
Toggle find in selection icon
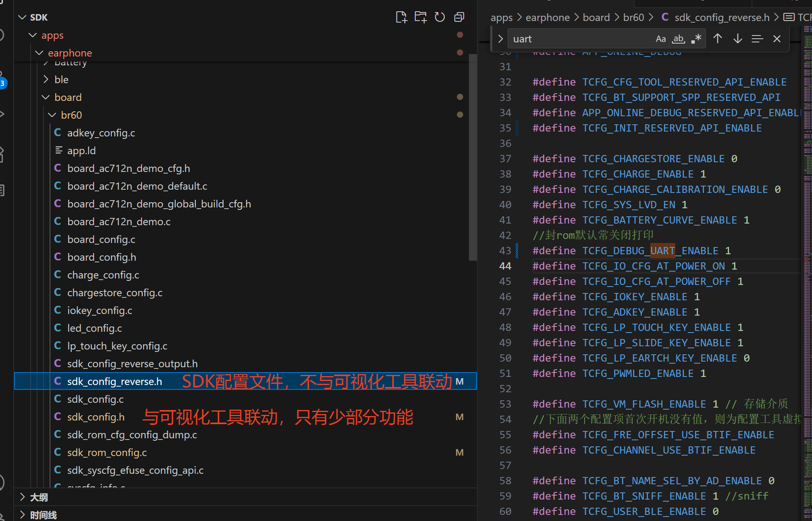[757, 39]
